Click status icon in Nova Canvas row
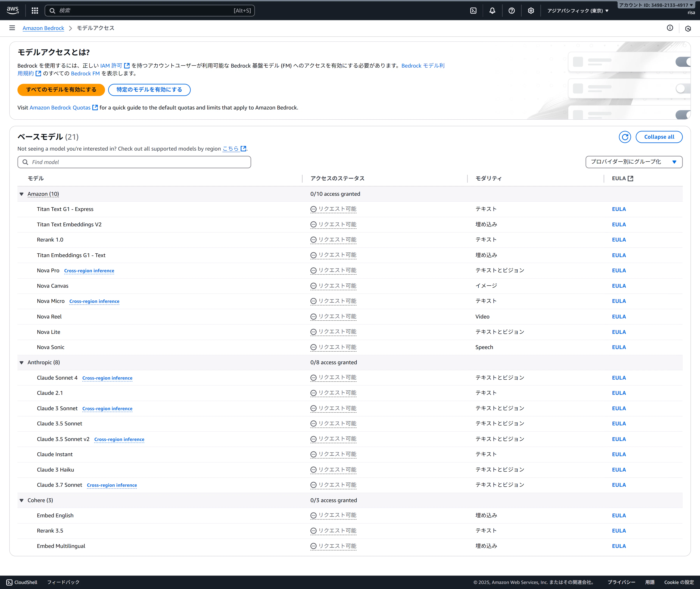Viewport: 700px width, 589px height. pyautogui.click(x=313, y=286)
